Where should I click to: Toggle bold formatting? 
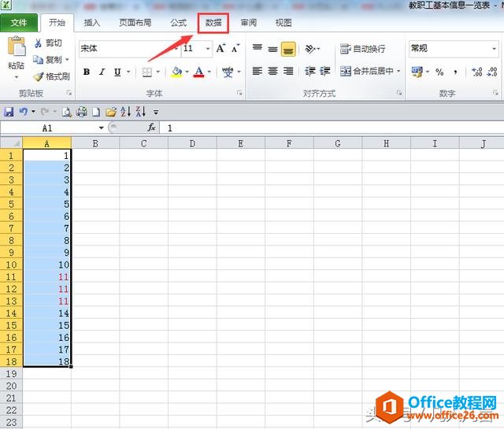click(x=86, y=72)
